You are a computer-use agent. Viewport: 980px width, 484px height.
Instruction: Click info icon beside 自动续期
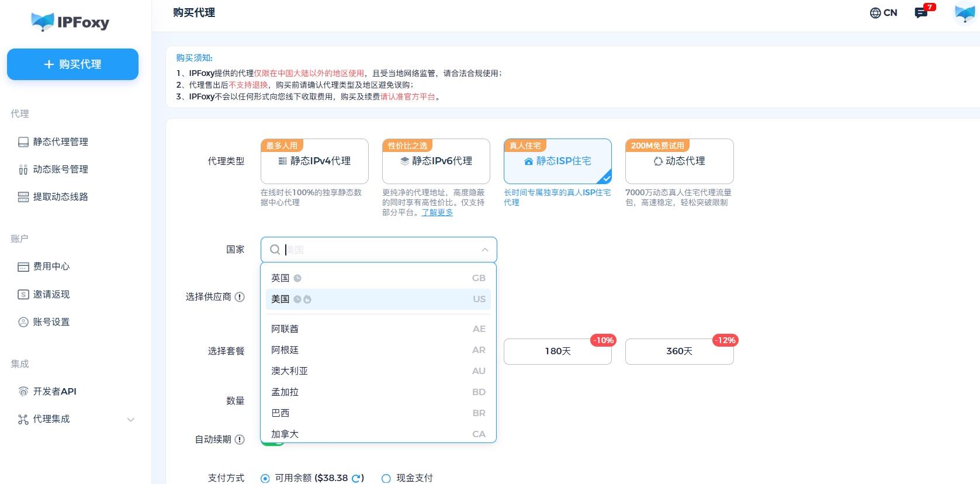pos(240,440)
